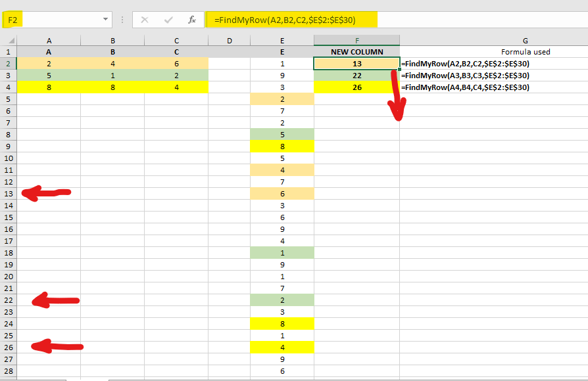
Task: Select yellow cell E26 with value 4
Action: pos(282,347)
